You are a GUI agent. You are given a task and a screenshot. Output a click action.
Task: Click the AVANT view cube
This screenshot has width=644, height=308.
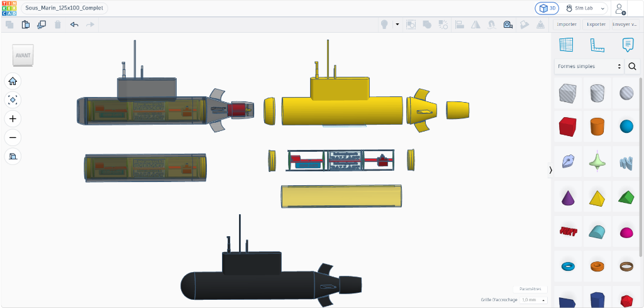(23, 55)
